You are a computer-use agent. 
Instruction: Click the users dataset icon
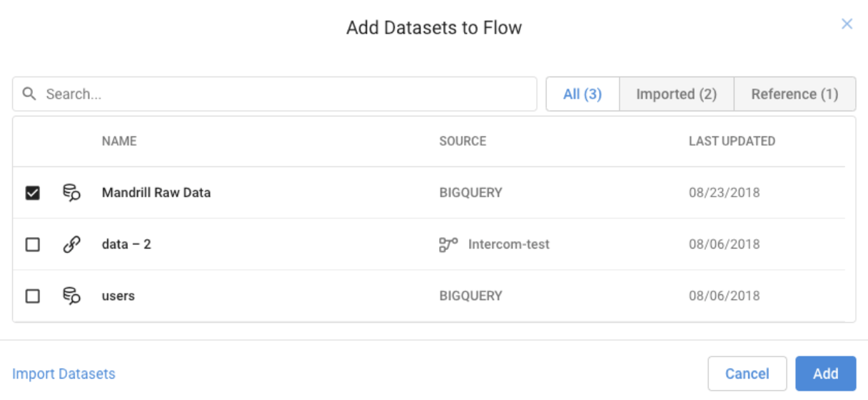[x=71, y=296]
